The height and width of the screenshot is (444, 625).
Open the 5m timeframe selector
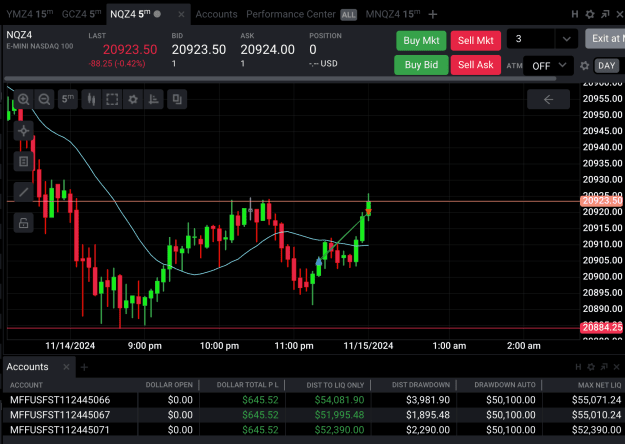tap(68, 99)
